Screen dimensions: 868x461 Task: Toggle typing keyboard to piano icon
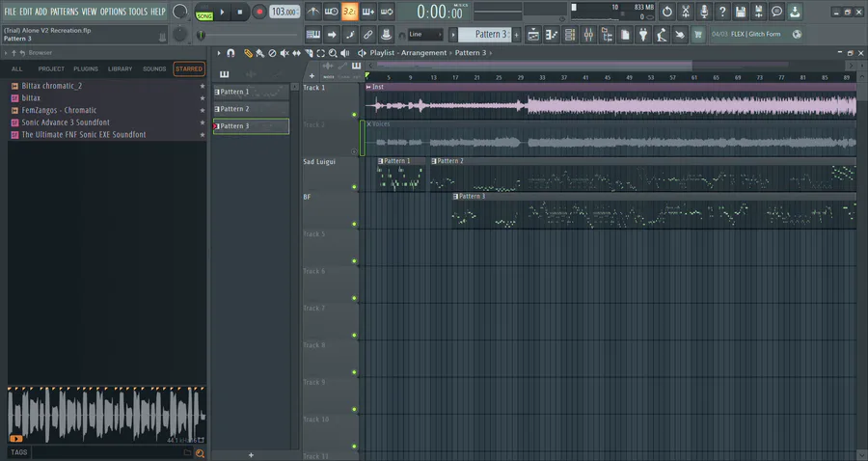tap(313, 35)
